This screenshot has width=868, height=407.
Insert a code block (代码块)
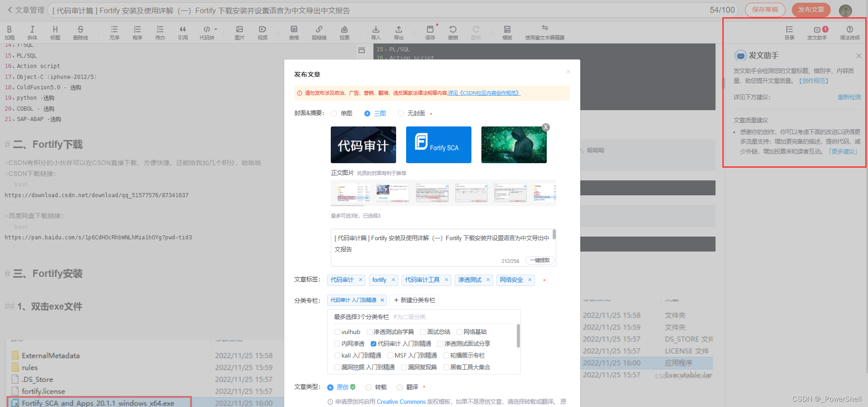206,33
